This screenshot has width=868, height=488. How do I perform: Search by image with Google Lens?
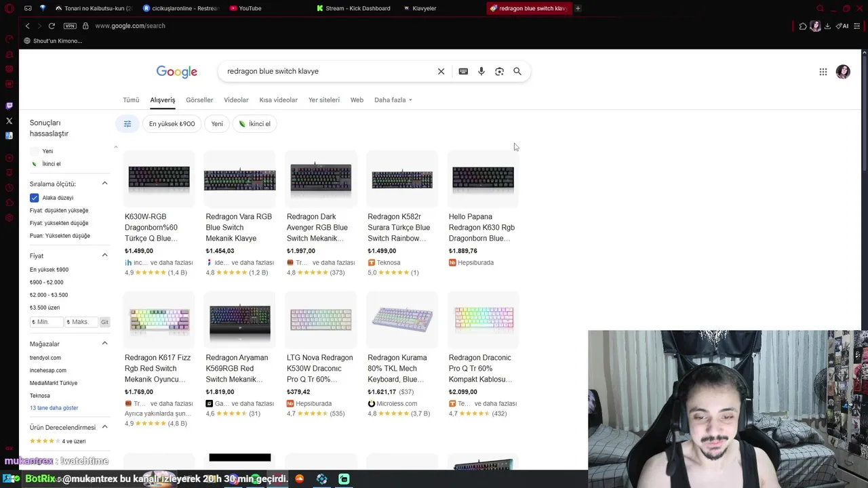(499, 71)
